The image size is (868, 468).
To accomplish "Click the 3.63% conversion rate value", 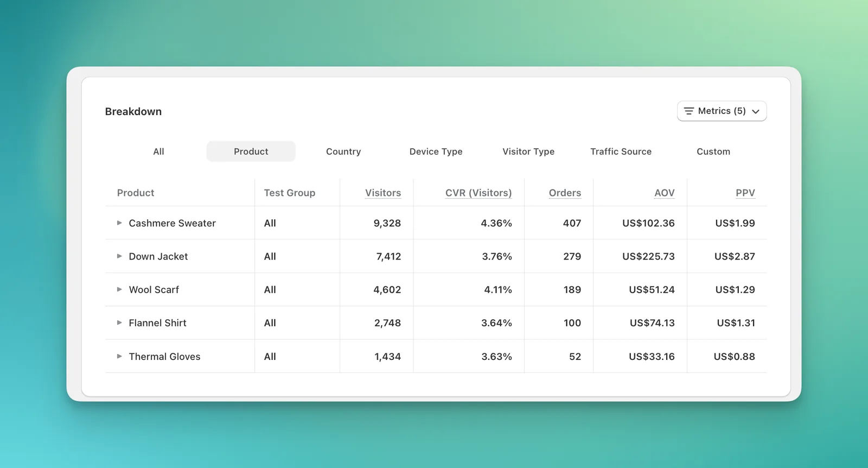I will [496, 356].
